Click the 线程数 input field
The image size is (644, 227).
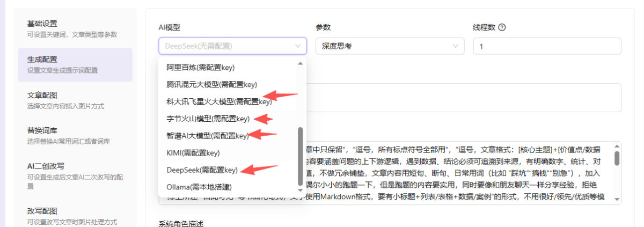(547, 46)
